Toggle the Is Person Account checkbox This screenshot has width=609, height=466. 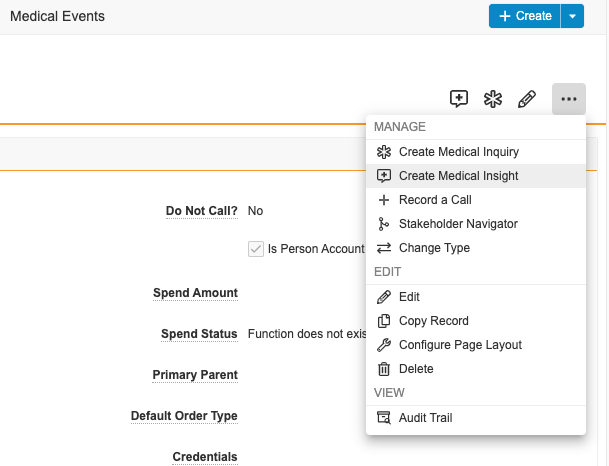pyautogui.click(x=256, y=249)
